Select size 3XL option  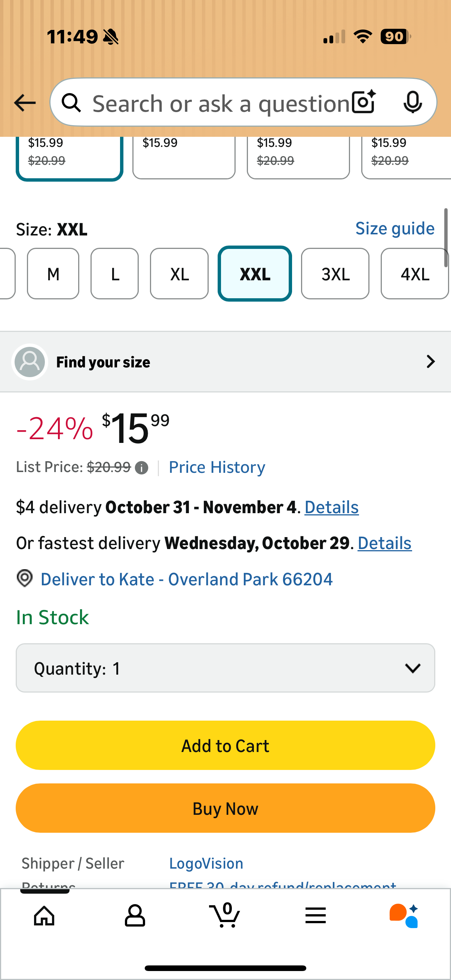tap(335, 274)
